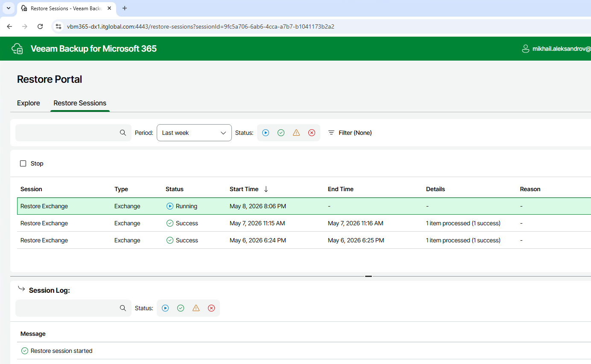591x364 pixels.
Task: Filter session log by Failed status
Action: pyautogui.click(x=211, y=308)
